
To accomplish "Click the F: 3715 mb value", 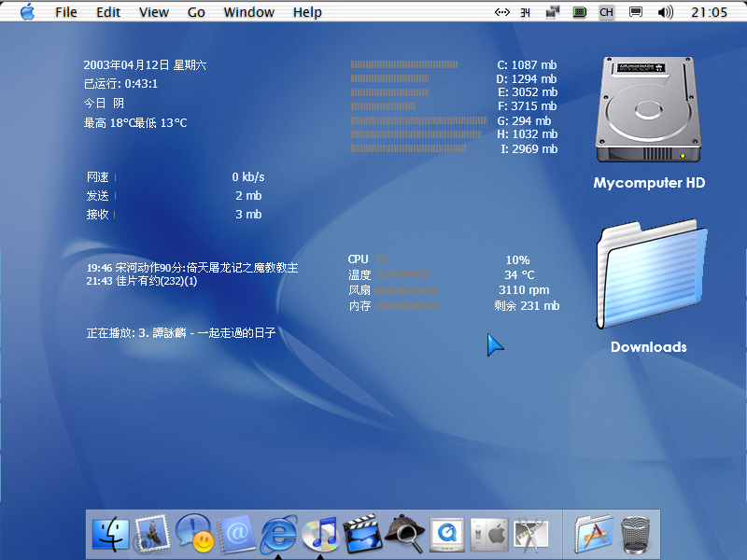I will [x=528, y=105].
